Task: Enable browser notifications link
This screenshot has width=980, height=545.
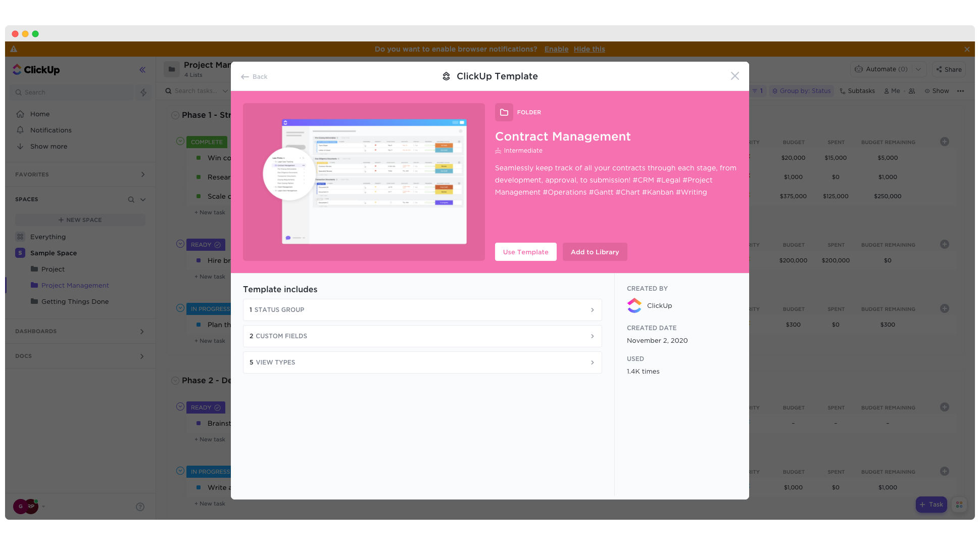Action: point(556,49)
